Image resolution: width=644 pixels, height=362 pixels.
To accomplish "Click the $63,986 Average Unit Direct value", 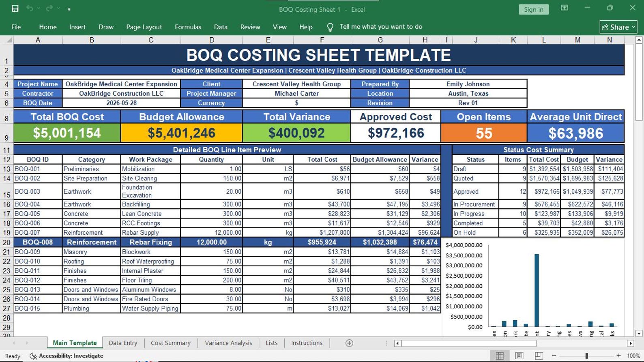I will (576, 133).
